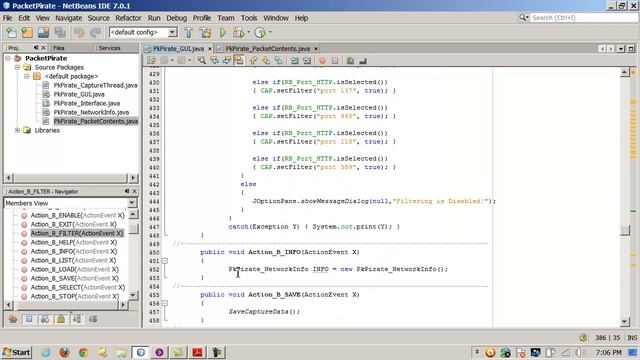The image size is (640, 360).
Task: Toggle Show Non-Public Members filter in Navigator
Action: (x=61, y=319)
